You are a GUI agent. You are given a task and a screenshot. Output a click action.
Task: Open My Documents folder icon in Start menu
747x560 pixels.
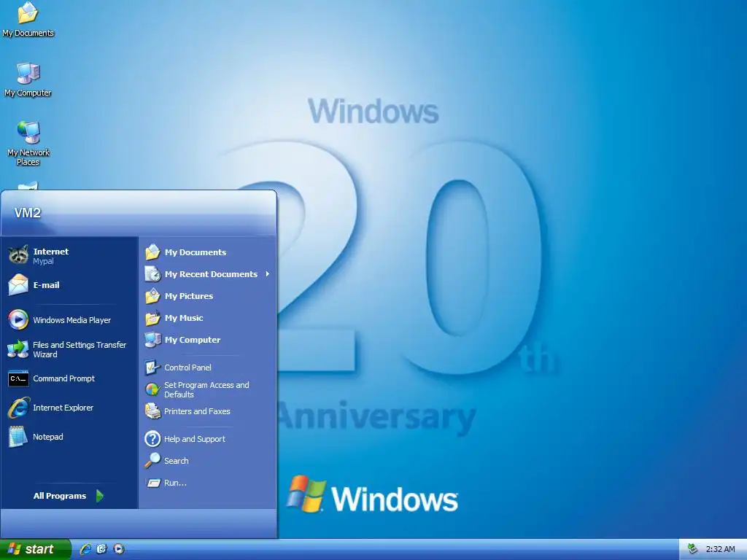click(x=152, y=252)
